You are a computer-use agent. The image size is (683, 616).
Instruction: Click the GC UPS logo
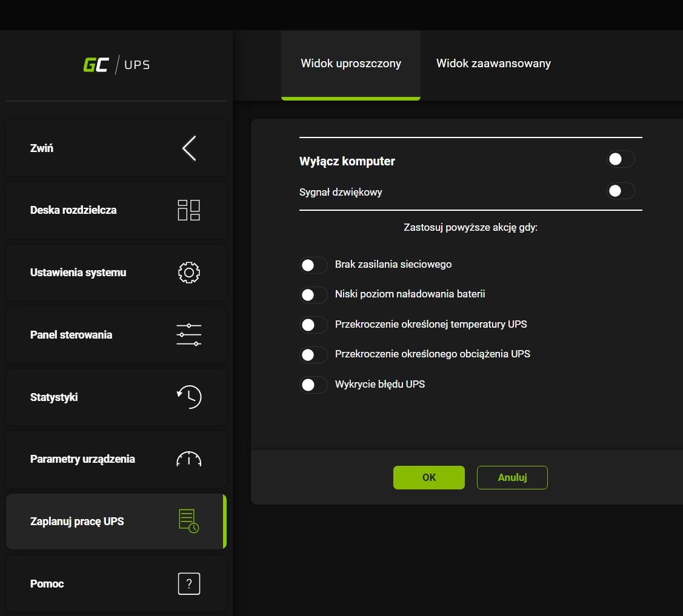116,65
